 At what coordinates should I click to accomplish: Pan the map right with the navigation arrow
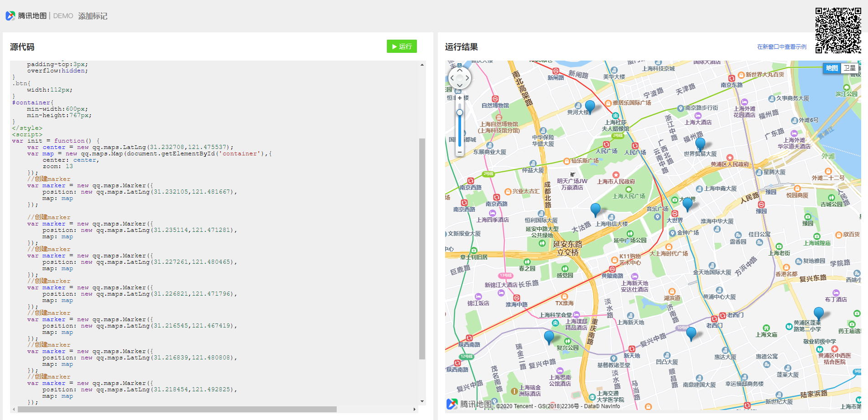(467, 78)
